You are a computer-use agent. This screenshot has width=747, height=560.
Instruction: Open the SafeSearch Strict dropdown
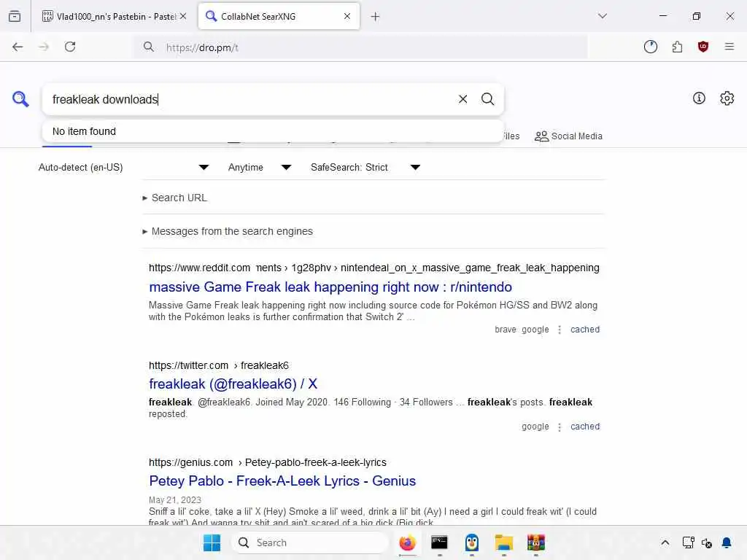pos(365,167)
